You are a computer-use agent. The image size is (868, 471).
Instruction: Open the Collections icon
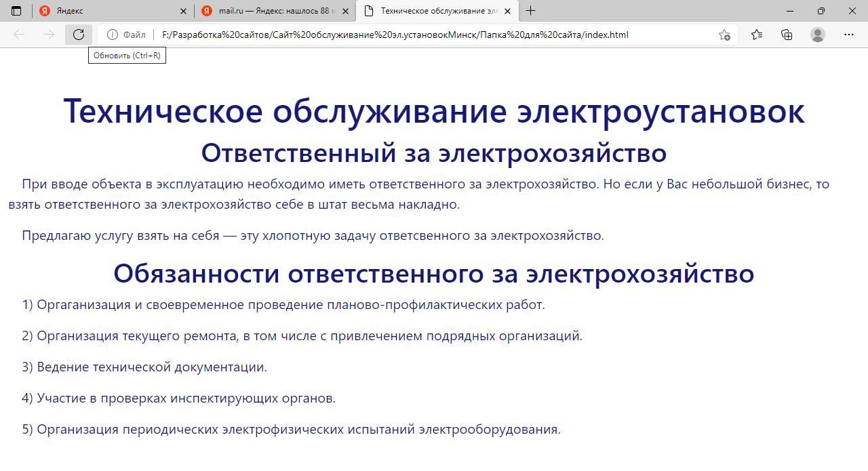[787, 35]
